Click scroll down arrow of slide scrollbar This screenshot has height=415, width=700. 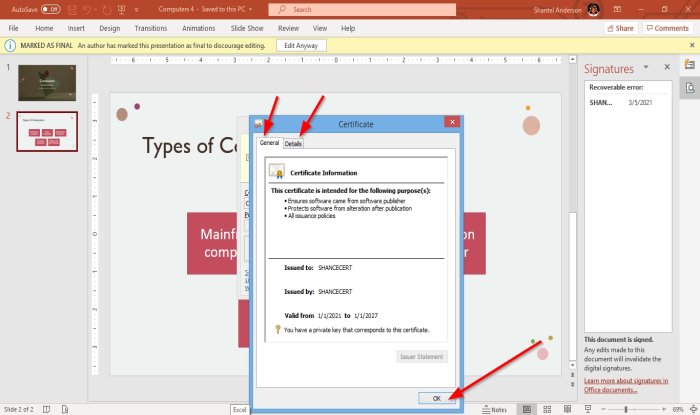[x=572, y=365]
